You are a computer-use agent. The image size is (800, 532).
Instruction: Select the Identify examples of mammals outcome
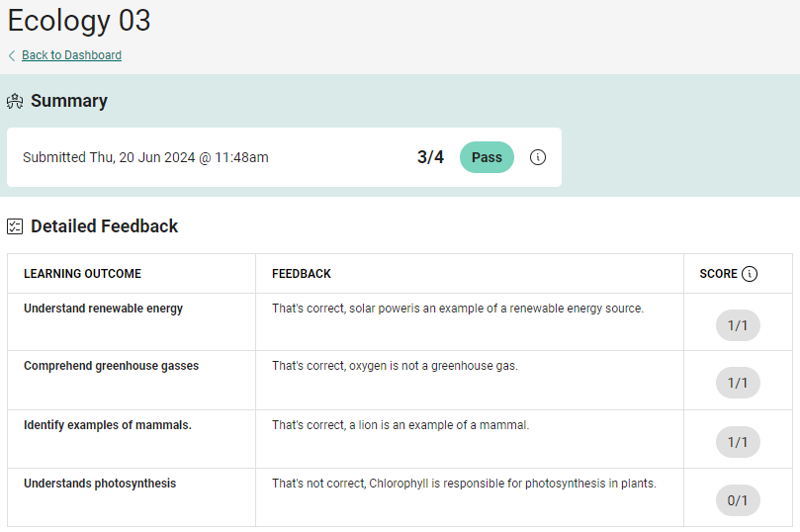[x=108, y=425]
